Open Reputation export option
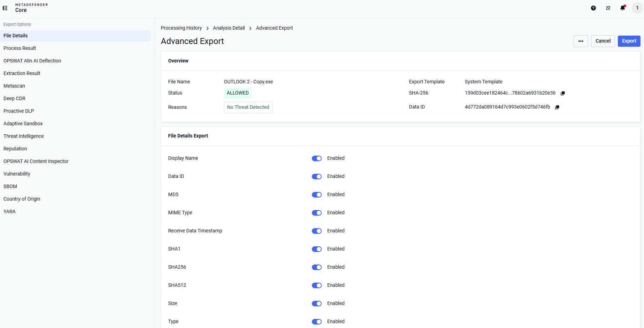644x328 pixels. tap(75, 149)
